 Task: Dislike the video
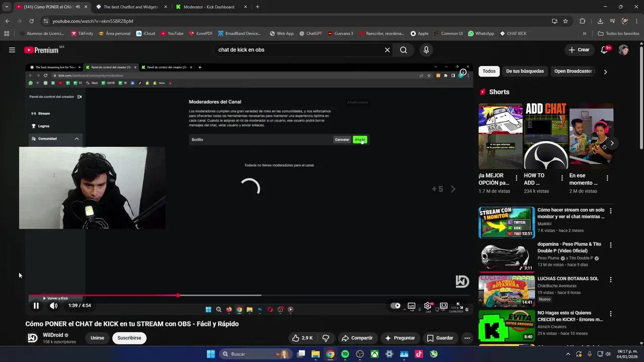point(326,338)
